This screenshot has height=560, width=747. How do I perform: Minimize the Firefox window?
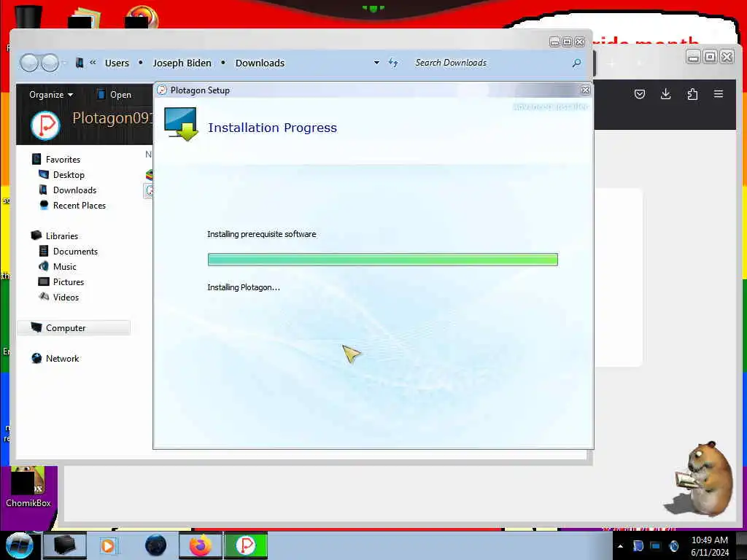[694, 57]
